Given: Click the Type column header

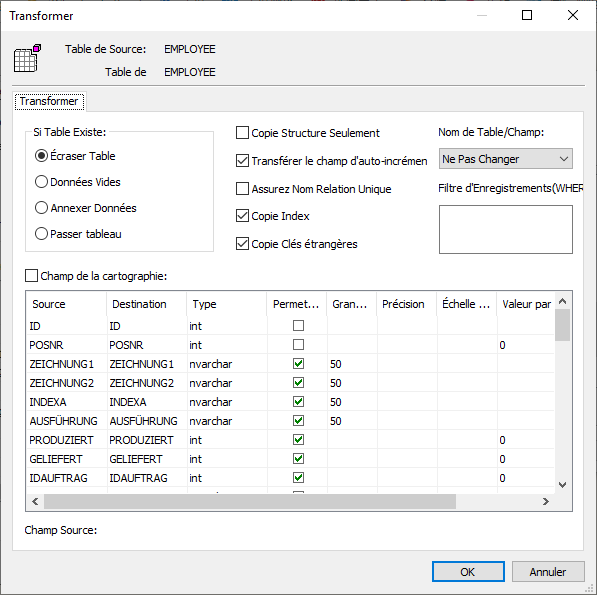Looking at the screenshot, I should click(x=227, y=304).
